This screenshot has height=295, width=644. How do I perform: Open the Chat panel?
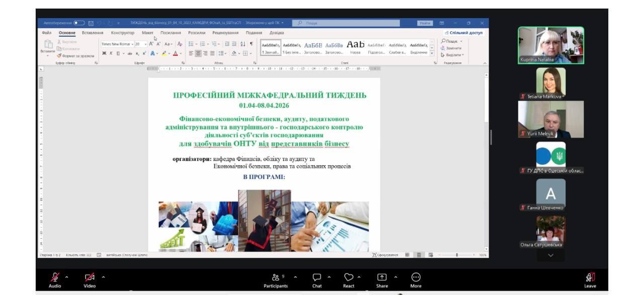pos(316,277)
